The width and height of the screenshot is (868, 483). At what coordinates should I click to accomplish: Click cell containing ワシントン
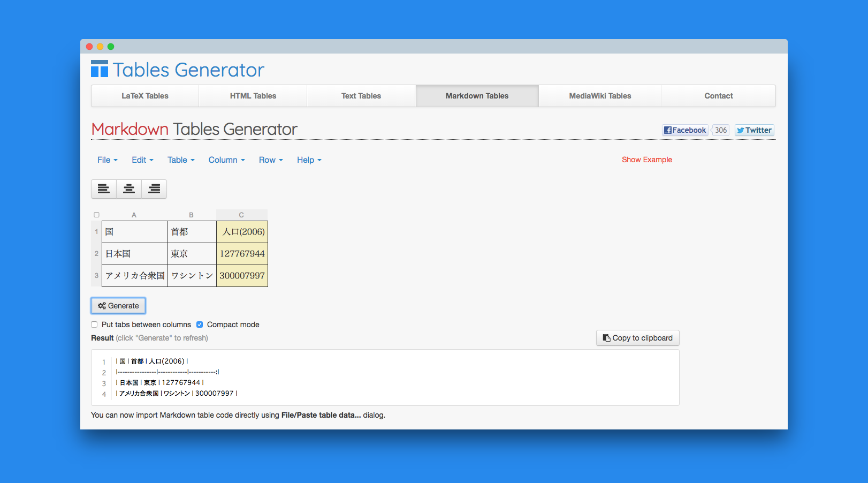point(192,276)
